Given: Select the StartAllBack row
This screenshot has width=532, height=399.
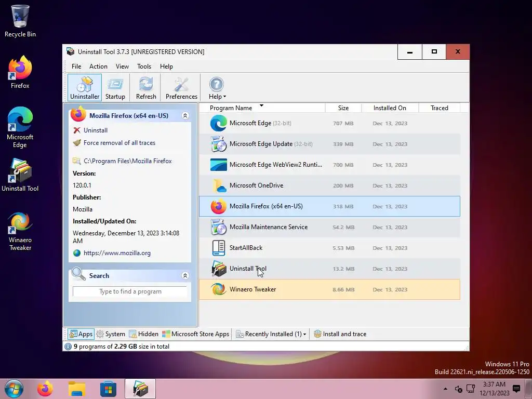Looking at the screenshot, I should point(329,248).
